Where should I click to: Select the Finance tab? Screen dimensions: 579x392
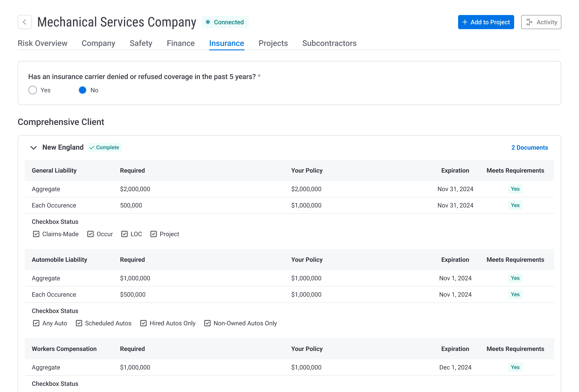(181, 43)
